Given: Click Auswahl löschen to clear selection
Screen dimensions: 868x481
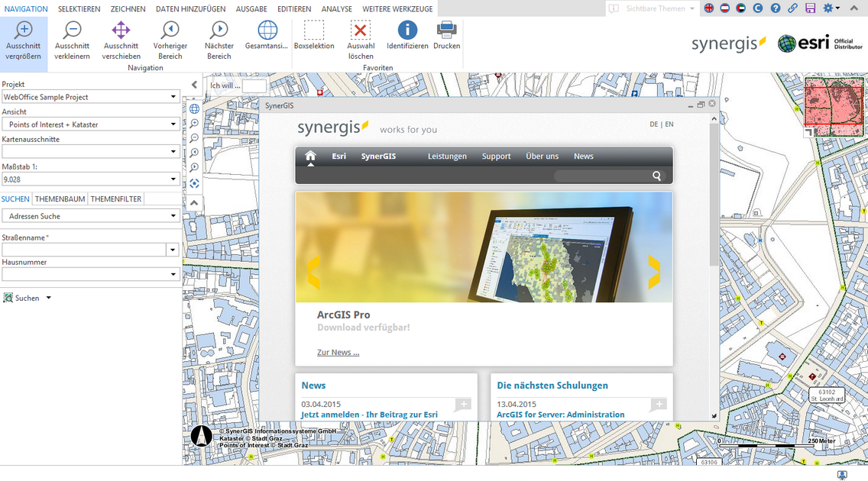Looking at the screenshot, I should 361,34.
